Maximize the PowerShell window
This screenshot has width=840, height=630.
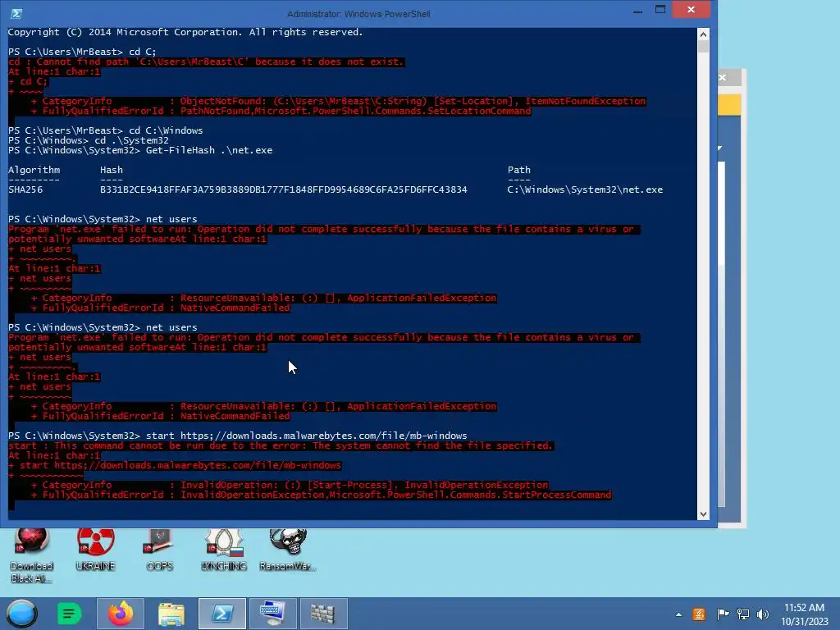click(660, 10)
